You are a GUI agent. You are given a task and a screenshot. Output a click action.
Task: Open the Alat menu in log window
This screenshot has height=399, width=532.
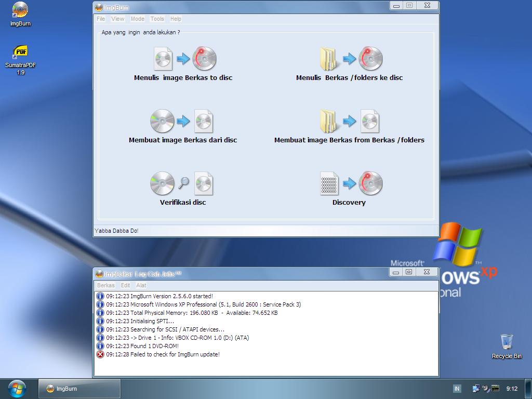(141, 285)
